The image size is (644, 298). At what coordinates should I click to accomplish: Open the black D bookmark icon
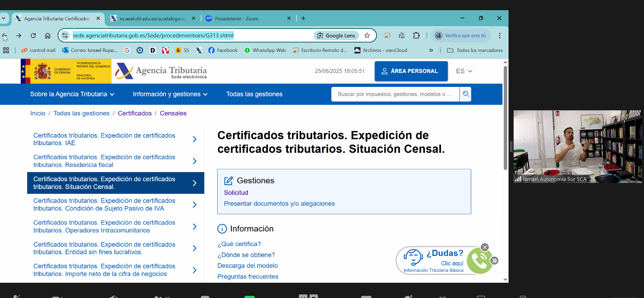(153, 50)
